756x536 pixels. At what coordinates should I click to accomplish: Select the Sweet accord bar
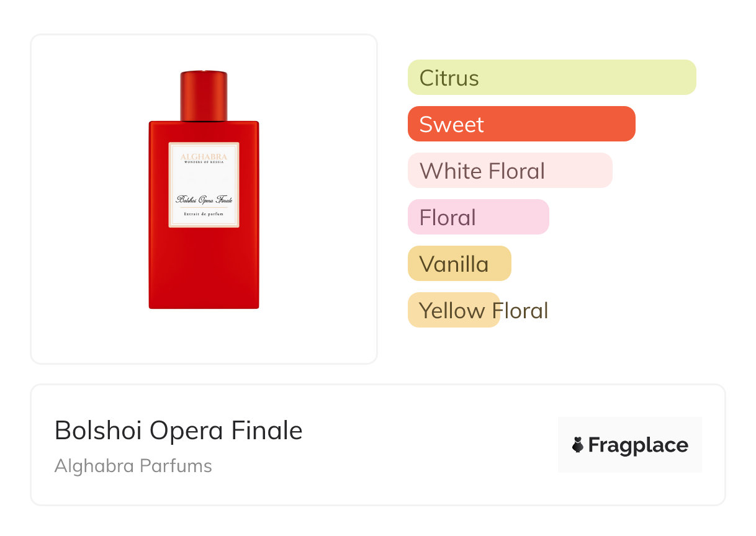click(x=521, y=124)
